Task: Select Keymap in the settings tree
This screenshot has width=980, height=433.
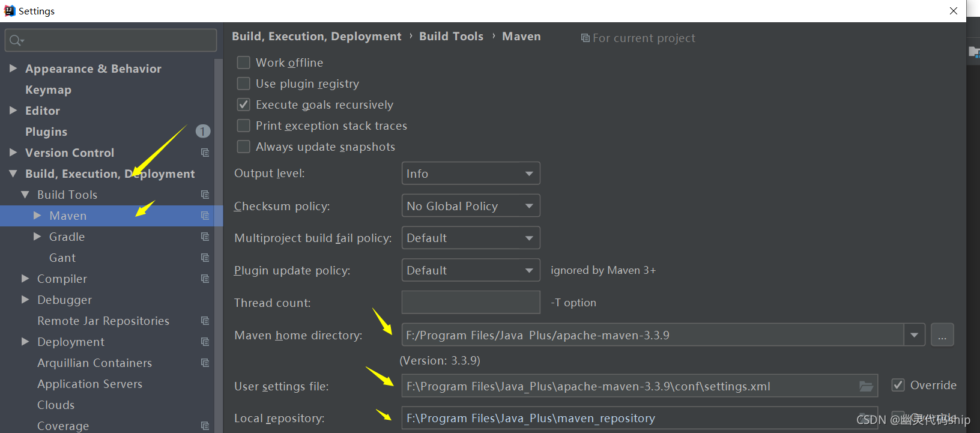Action: click(x=48, y=89)
